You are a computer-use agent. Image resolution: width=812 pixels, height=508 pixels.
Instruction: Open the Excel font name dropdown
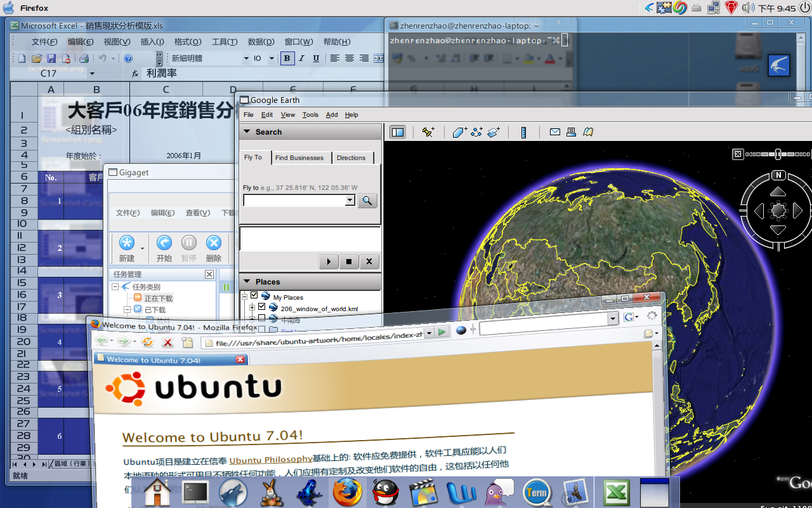click(246, 58)
